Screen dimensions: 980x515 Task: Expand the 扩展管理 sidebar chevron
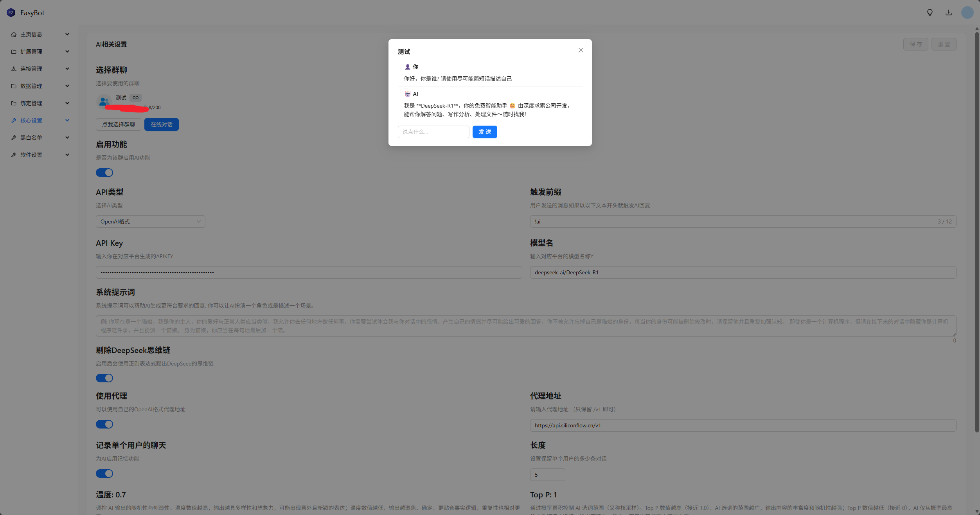click(67, 52)
